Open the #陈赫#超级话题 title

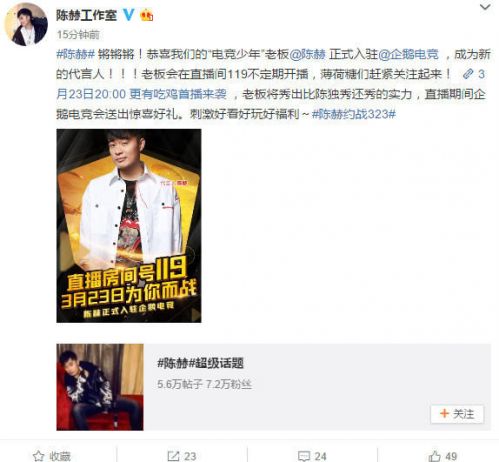(x=200, y=363)
